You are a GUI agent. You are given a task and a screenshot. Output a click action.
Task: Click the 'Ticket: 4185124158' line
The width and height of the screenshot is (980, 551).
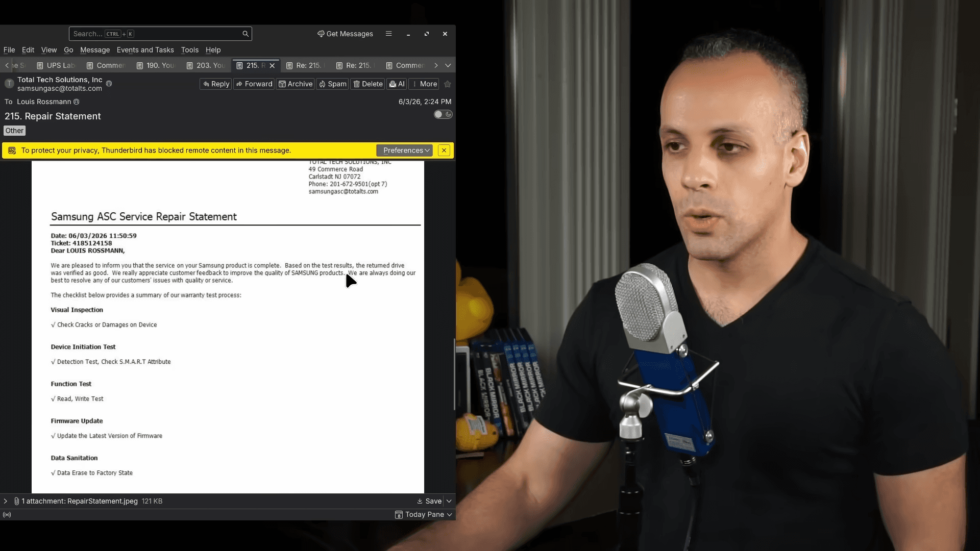[x=81, y=243]
